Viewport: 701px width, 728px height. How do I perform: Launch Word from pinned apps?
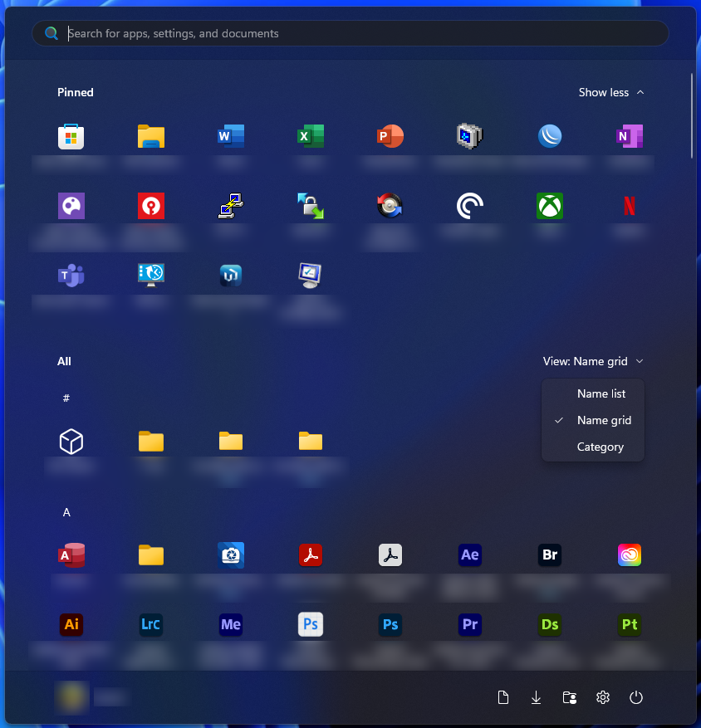pos(231,136)
